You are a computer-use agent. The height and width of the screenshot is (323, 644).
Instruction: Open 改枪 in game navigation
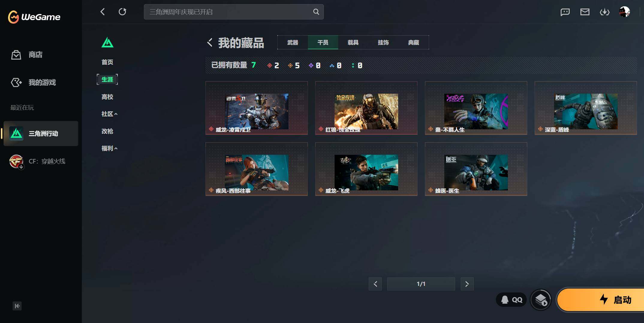107,131
